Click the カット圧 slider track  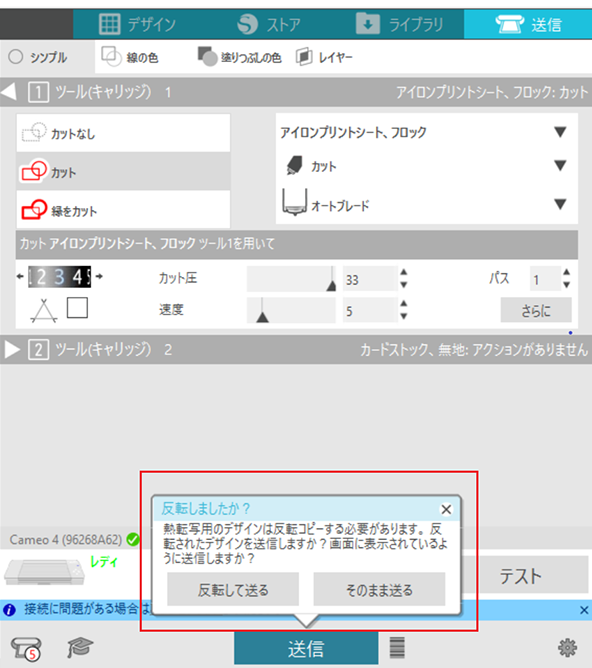pos(291,279)
